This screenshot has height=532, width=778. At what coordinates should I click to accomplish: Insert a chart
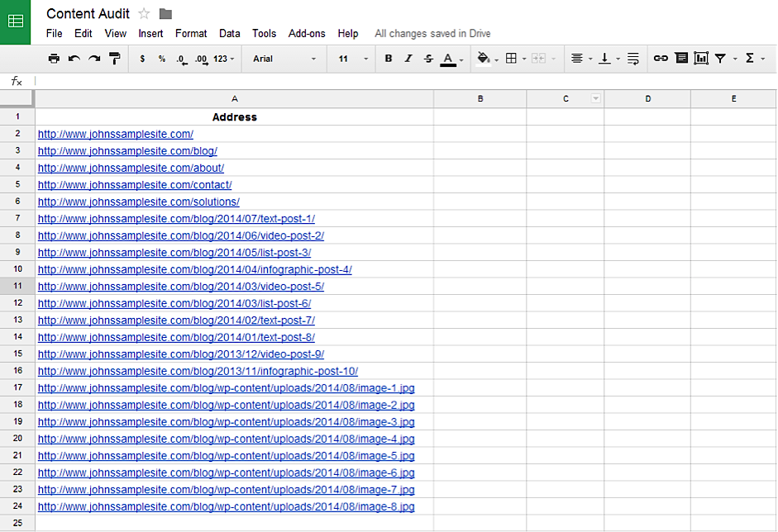tap(700, 59)
